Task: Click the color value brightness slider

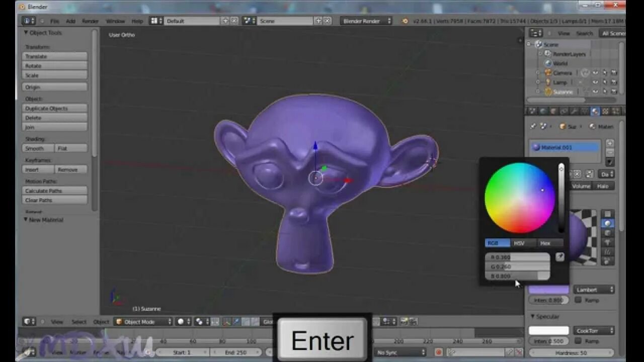Action: pyautogui.click(x=561, y=198)
